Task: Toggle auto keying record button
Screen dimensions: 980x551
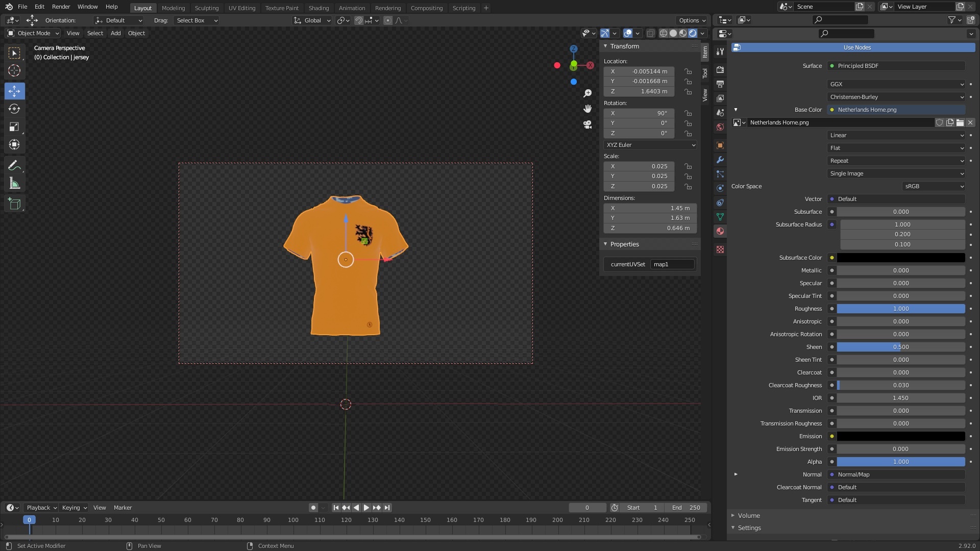Action: click(313, 508)
